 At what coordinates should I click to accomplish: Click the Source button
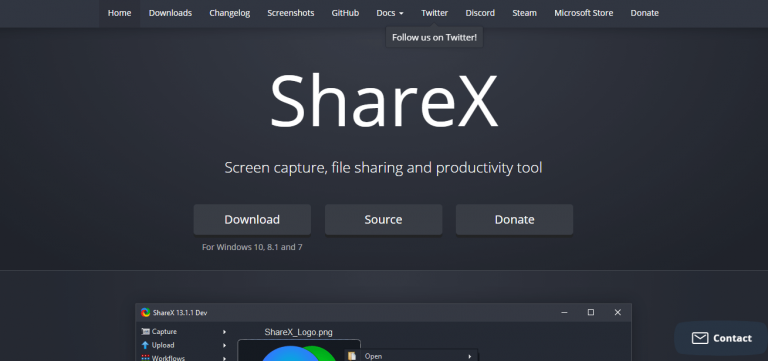click(384, 219)
